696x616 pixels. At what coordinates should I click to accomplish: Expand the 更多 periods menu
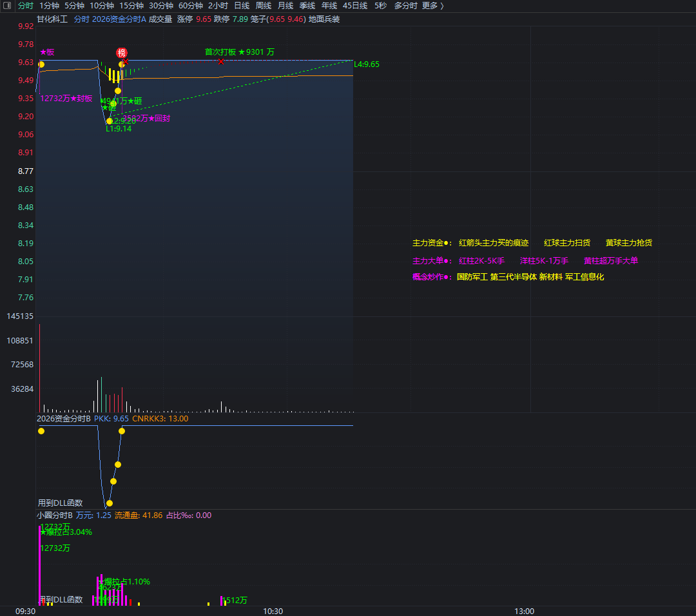pos(433,6)
